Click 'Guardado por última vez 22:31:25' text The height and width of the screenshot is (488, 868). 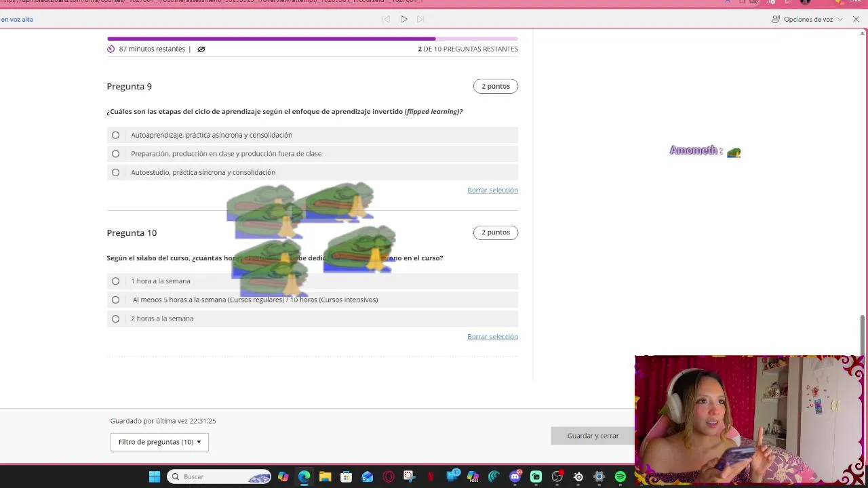tap(163, 421)
